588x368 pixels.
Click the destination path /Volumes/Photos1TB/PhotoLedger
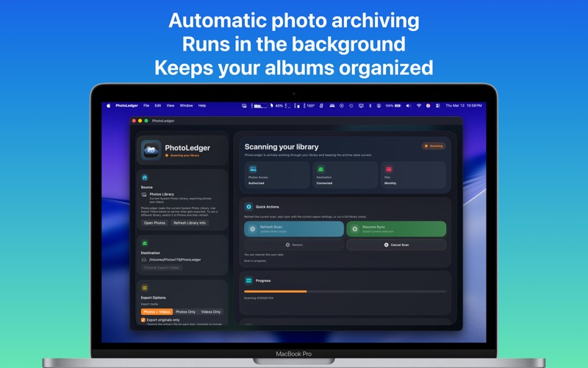175,260
